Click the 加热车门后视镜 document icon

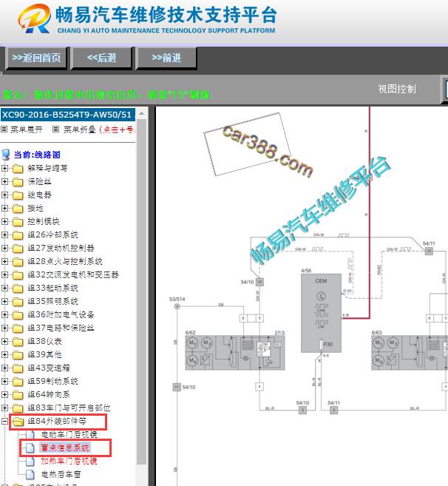pos(30,461)
